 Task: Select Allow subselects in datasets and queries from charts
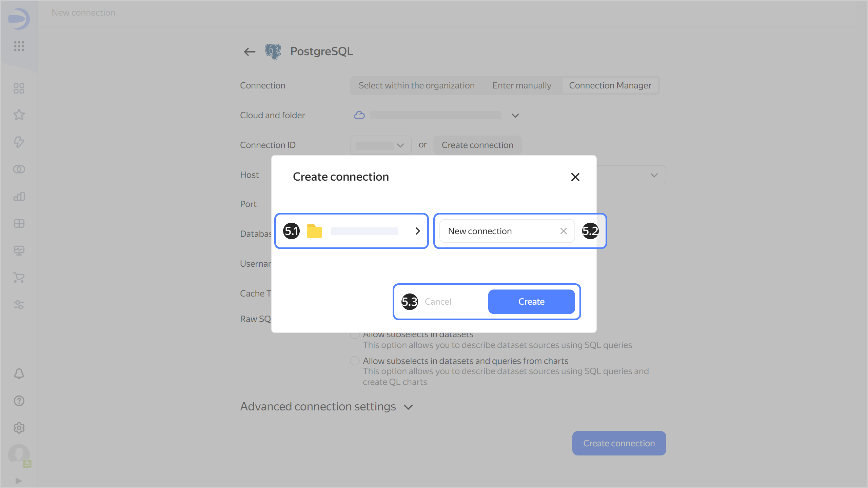tap(355, 361)
